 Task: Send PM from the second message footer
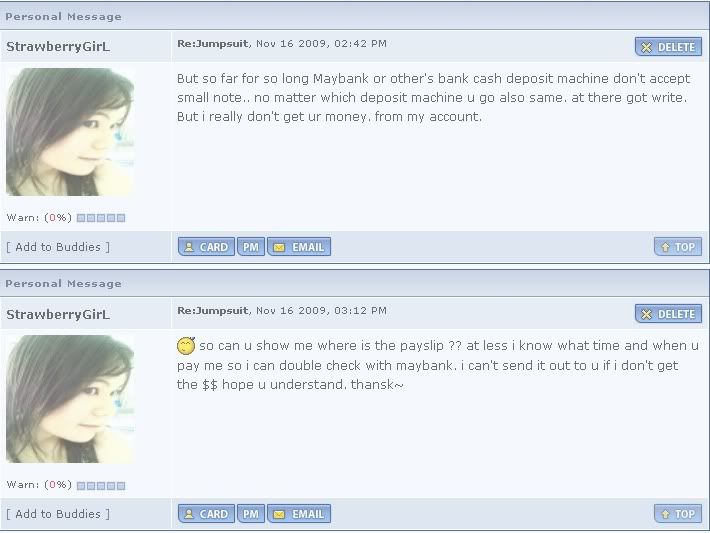pos(251,514)
